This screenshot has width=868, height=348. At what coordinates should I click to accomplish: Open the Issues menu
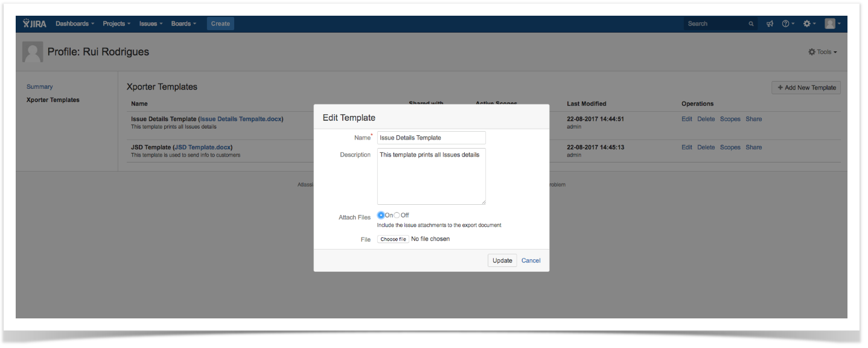coord(151,24)
